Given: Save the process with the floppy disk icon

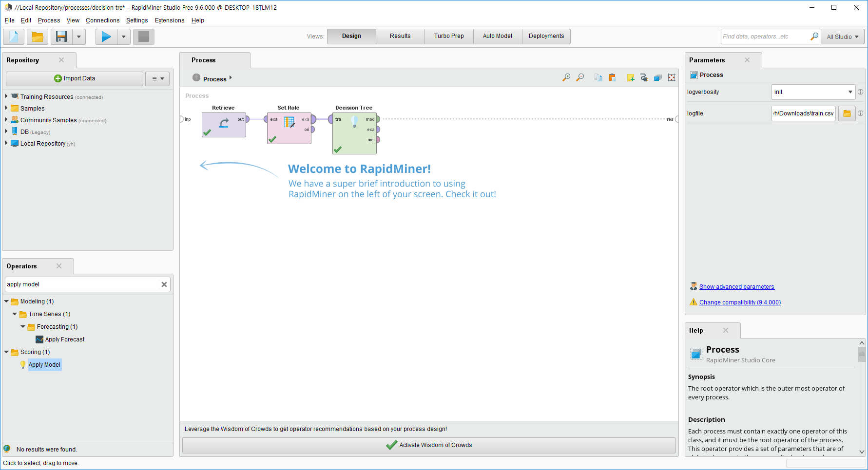Looking at the screenshot, I should pos(61,37).
